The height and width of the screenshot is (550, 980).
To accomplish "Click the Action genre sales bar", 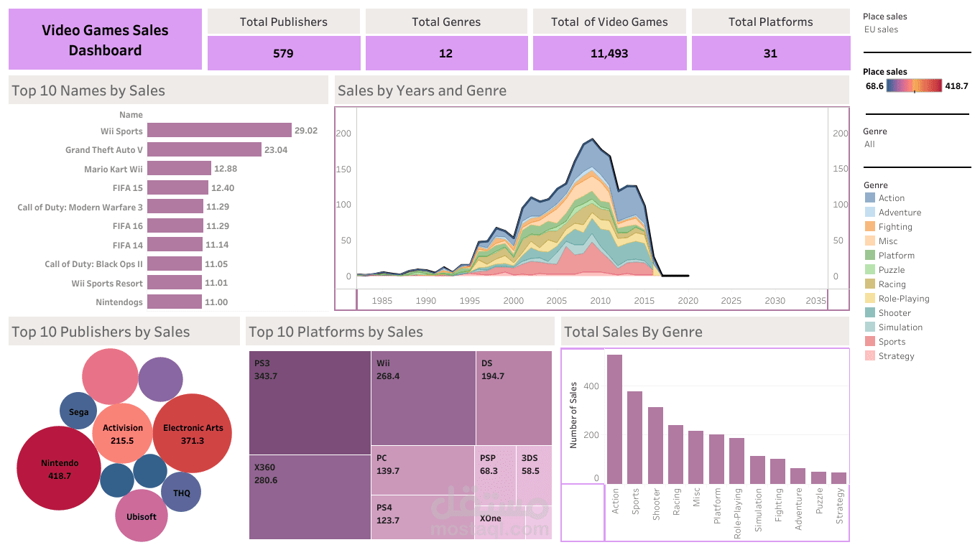I will coord(614,419).
